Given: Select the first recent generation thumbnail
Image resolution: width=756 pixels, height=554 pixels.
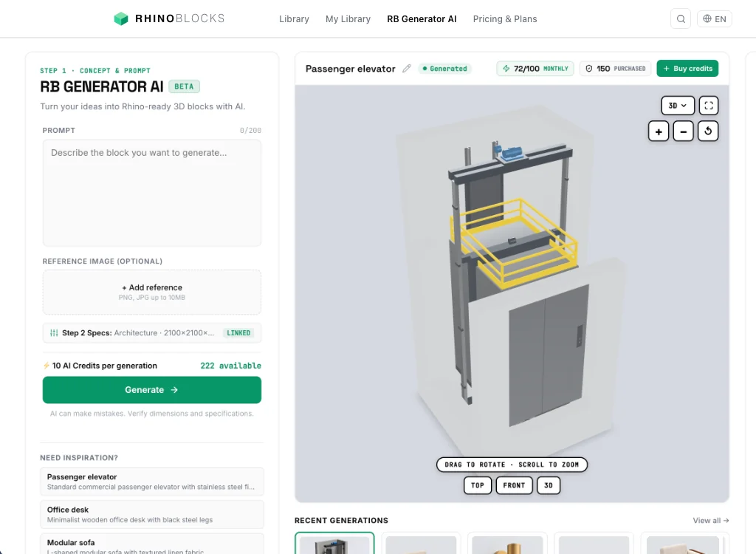Looking at the screenshot, I should [334, 544].
